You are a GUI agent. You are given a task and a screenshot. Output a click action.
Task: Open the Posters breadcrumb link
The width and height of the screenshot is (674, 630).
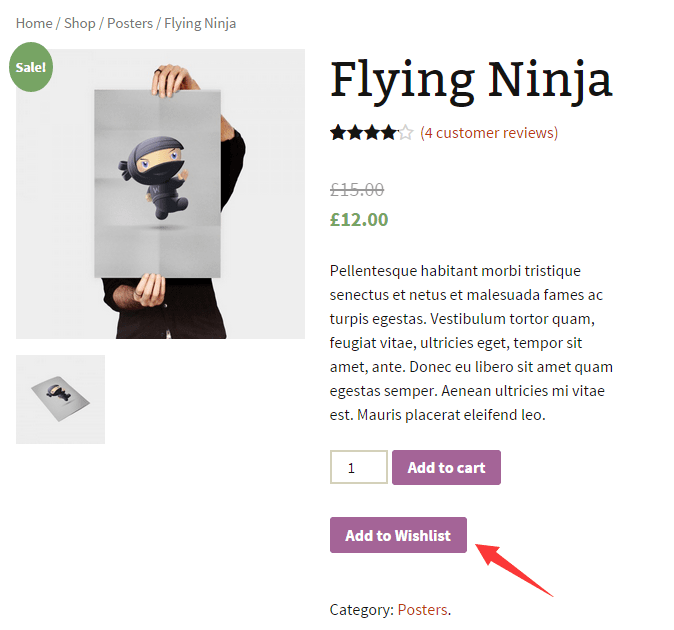click(129, 23)
